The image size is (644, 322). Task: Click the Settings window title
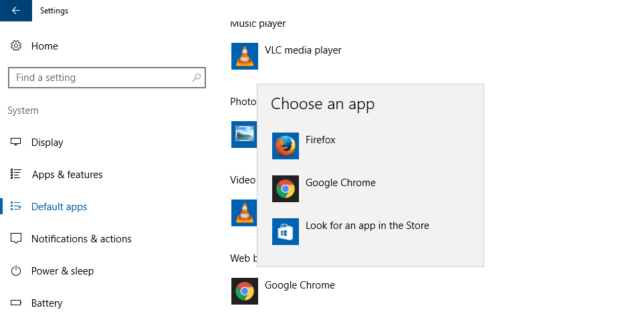click(x=54, y=11)
